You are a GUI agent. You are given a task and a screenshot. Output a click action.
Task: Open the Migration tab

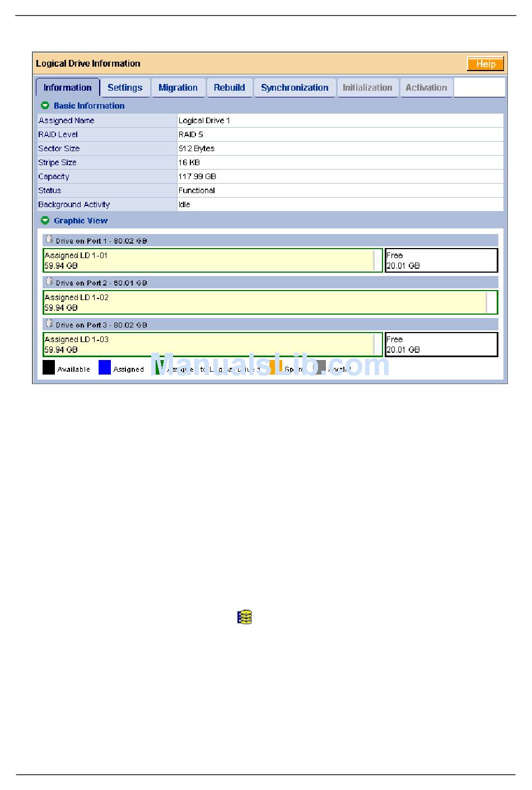pyautogui.click(x=178, y=88)
